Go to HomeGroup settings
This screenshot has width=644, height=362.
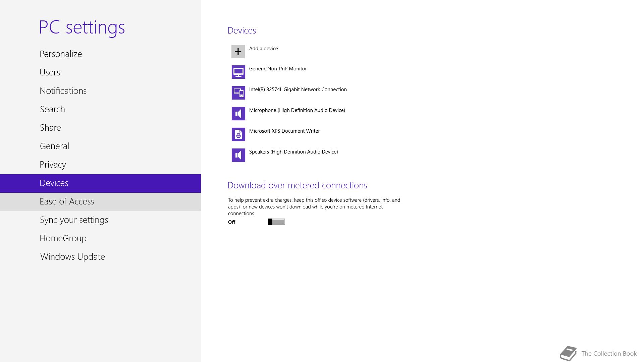63,238
